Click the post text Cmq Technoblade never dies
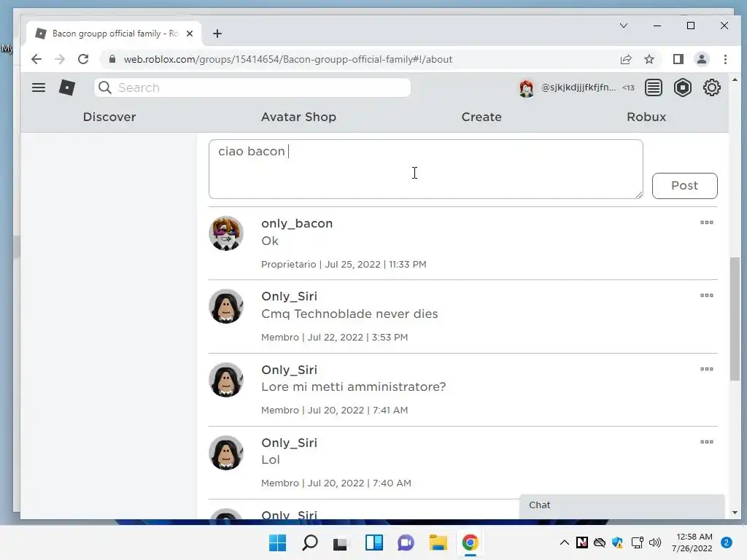Viewport: 747px width, 560px height. [349, 314]
